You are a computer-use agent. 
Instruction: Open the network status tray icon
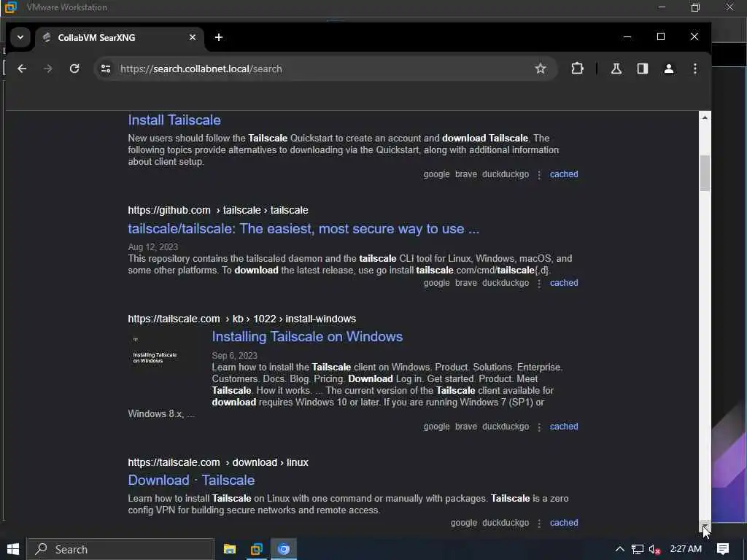coord(638,549)
